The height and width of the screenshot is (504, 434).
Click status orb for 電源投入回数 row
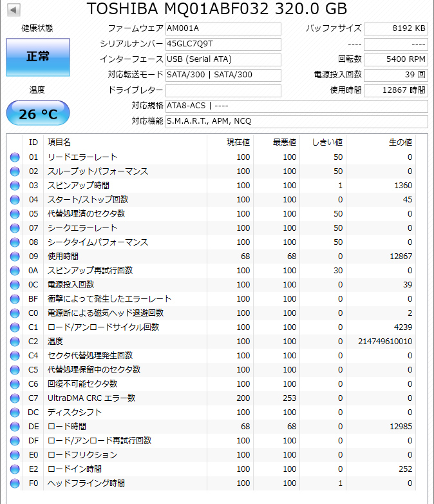coord(15,285)
